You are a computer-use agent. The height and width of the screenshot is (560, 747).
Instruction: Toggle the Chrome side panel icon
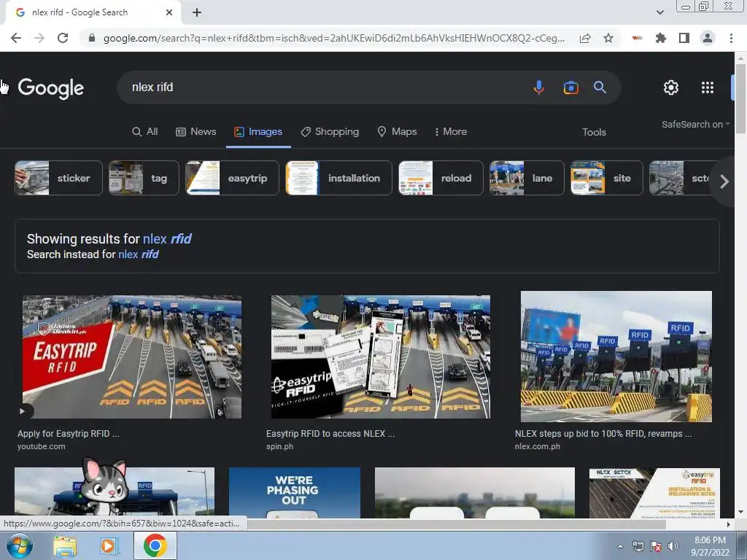coord(684,38)
